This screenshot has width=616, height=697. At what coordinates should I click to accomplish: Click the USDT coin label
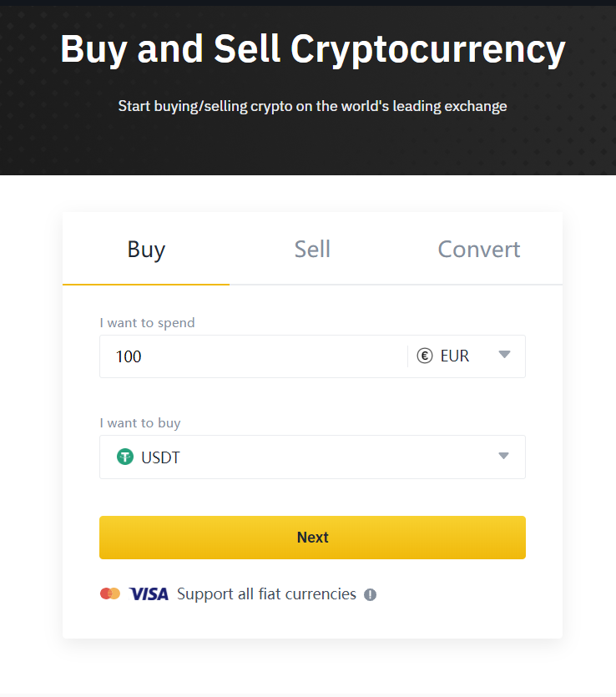160,457
